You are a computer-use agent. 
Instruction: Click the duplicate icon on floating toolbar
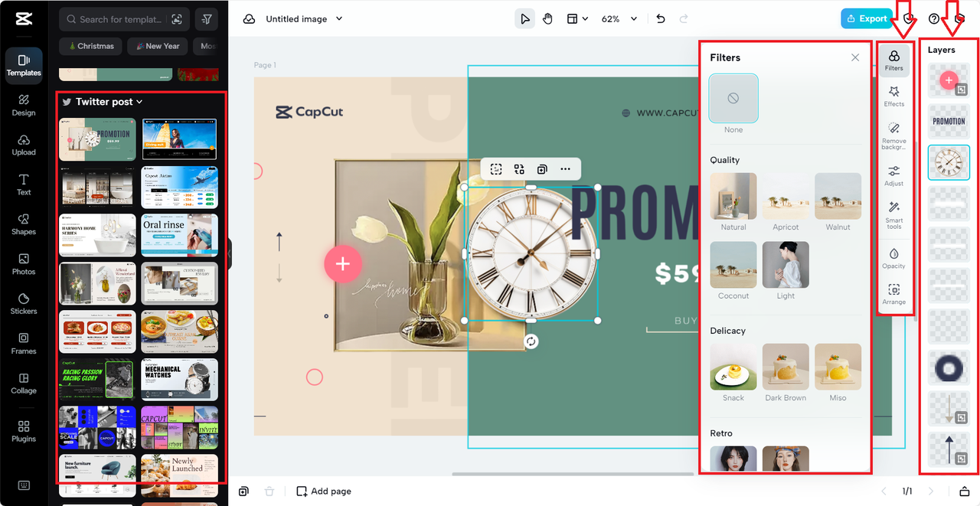tap(542, 169)
